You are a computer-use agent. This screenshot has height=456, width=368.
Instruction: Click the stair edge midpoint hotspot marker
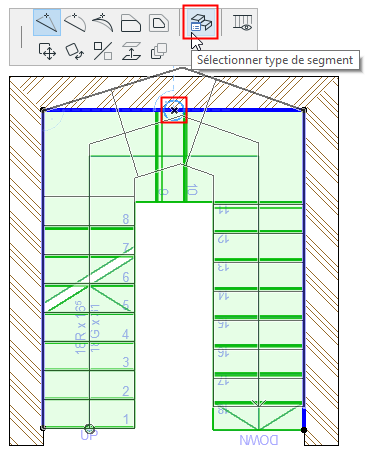(x=174, y=110)
